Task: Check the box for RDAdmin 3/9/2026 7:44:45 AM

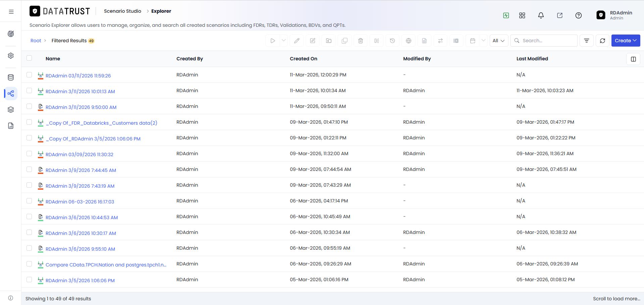Action: [x=29, y=169]
